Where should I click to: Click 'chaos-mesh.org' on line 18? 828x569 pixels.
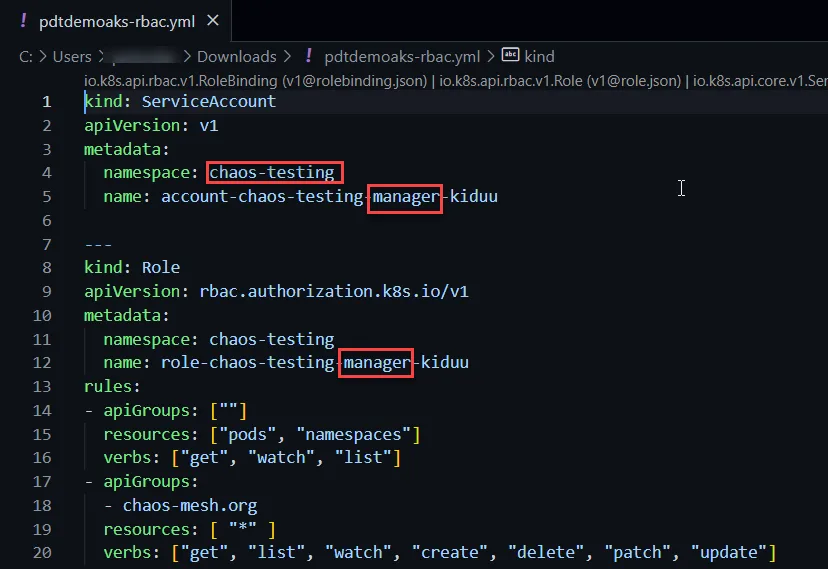pyautogui.click(x=190, y=506)
